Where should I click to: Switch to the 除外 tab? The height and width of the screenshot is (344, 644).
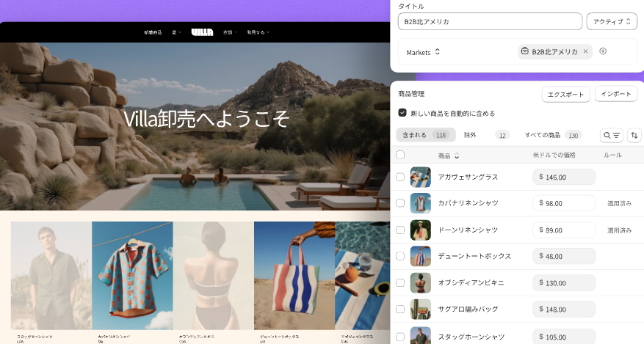[x=471, y=135]
